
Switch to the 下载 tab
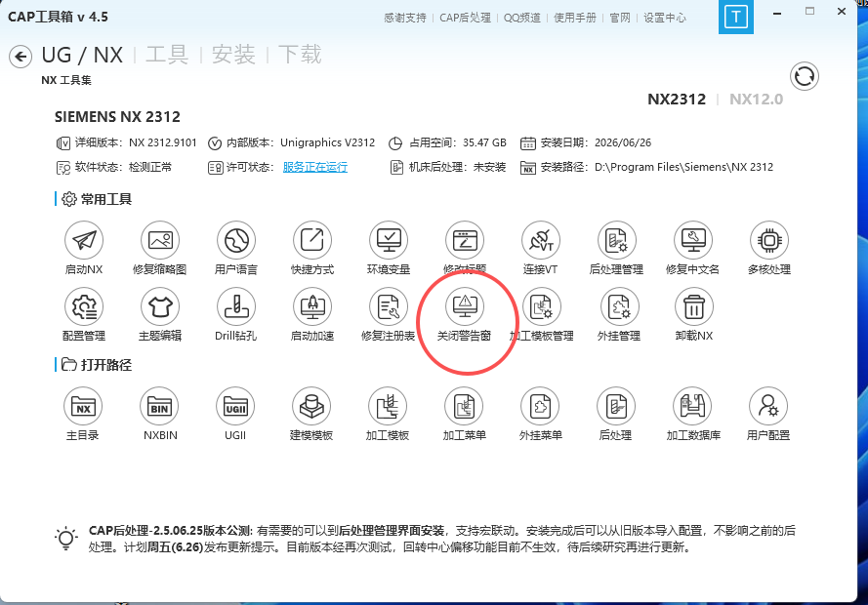click(300, 56)
